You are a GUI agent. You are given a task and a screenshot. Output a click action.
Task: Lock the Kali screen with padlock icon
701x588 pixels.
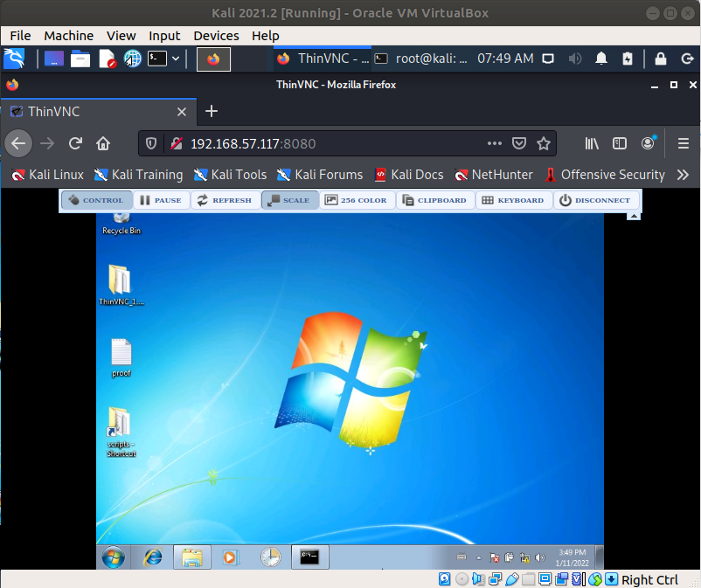(x=661, y=59)
